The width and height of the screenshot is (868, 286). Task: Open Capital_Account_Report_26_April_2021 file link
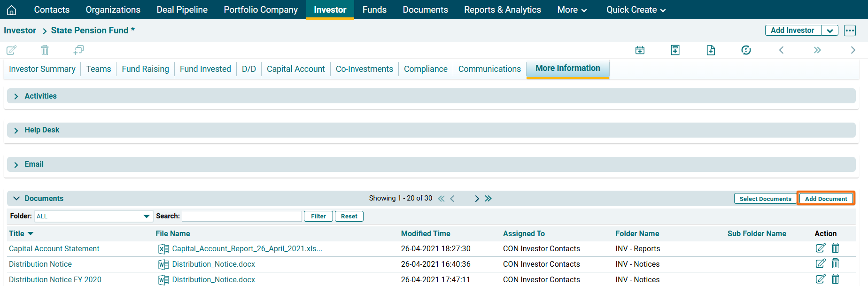[x=247, y=248]
